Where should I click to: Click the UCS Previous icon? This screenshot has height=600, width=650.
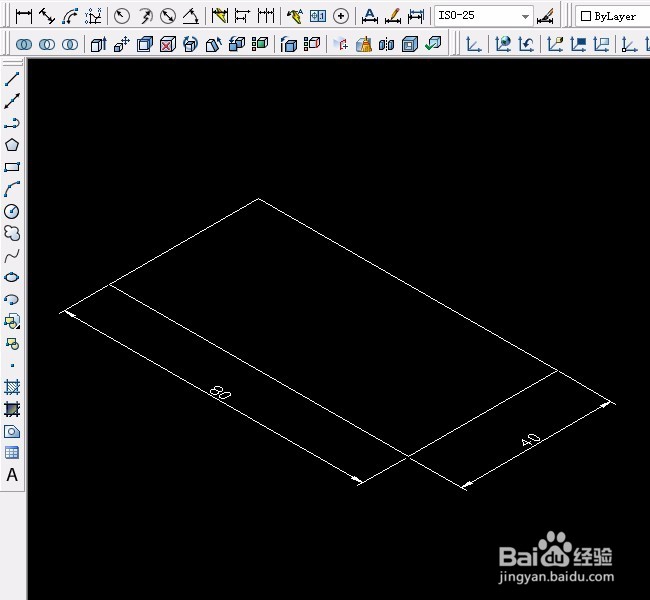pos(526,44)
